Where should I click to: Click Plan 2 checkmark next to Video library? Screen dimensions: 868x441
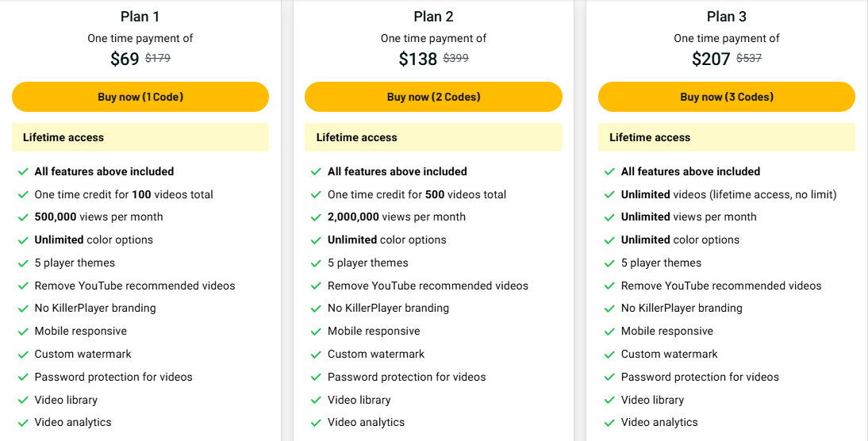click(x=317, y=401)
